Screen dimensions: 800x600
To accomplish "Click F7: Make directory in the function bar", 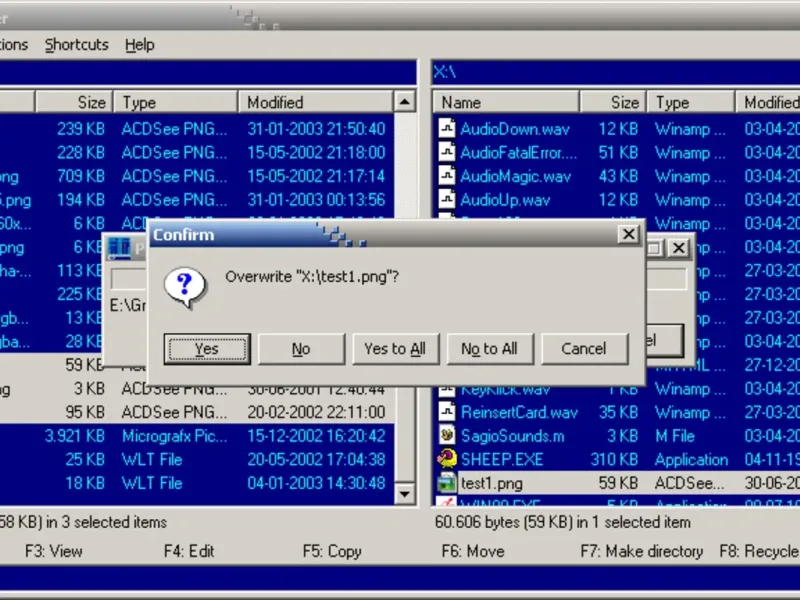I will [642, 551].
